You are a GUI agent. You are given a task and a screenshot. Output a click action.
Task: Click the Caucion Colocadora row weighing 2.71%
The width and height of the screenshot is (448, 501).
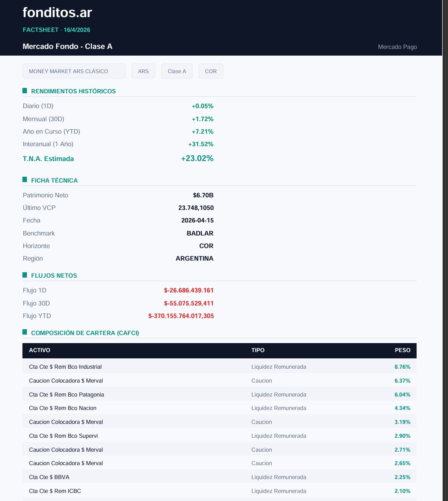pos(220,449)
